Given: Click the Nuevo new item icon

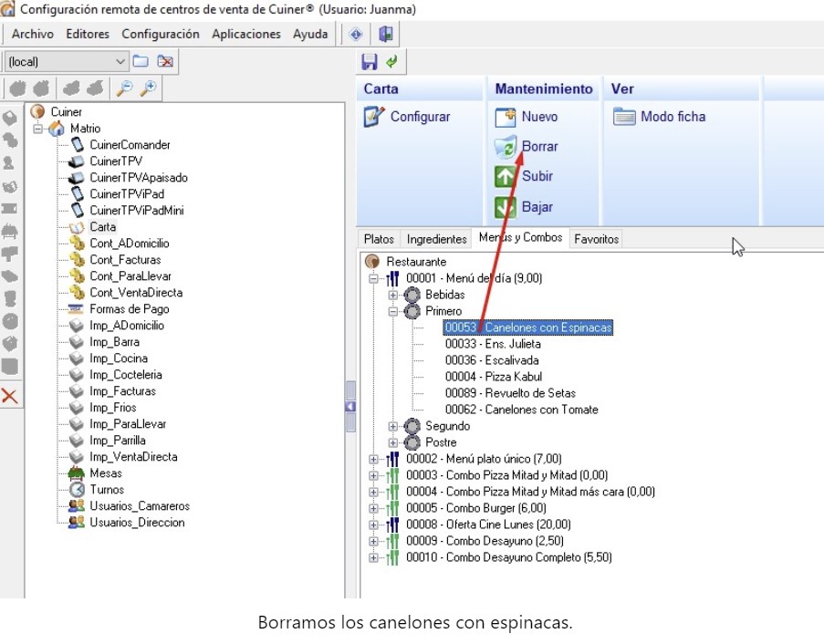Looking at the screenshot, I should pyautogui.click(x=506, y=117).
